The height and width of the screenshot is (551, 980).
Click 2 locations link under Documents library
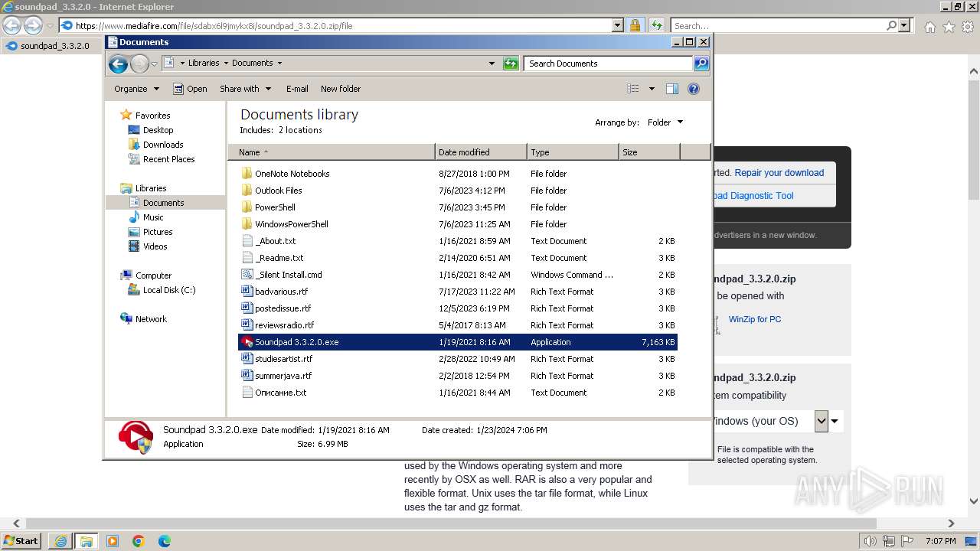[299, 130]
